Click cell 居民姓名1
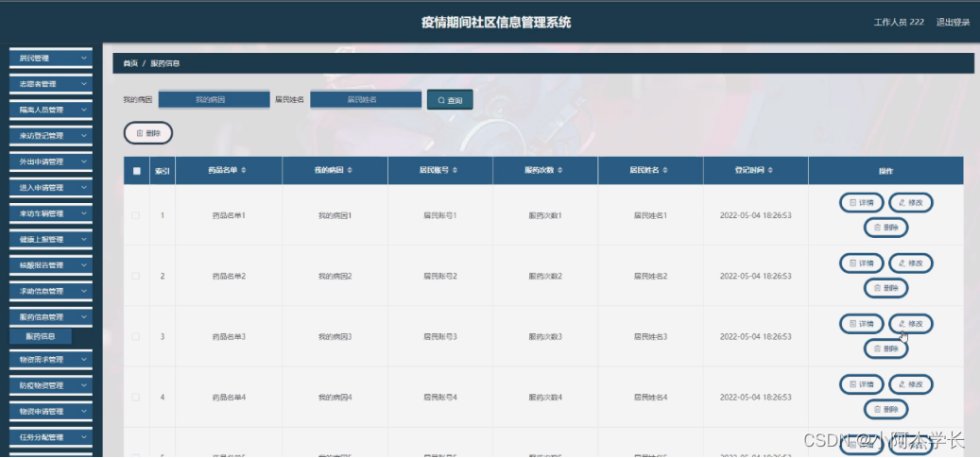This screenshot has width=980, height=458. (x=650, y=215)
